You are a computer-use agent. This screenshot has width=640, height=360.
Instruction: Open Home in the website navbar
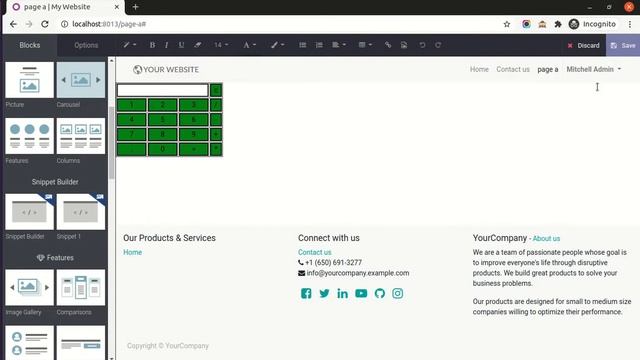(479, 69)
